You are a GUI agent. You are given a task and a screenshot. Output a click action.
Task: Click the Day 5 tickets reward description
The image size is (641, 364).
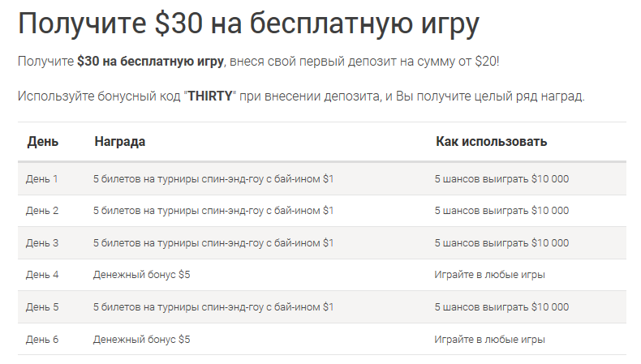(213, 306)
